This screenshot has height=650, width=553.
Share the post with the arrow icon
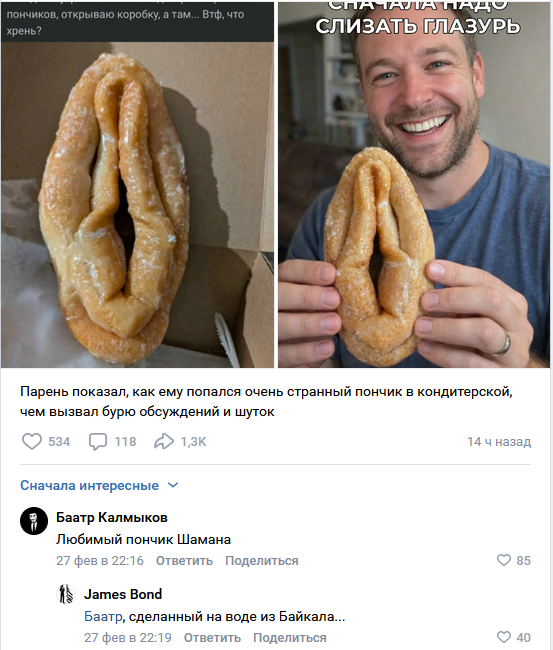tap(164, 441)
